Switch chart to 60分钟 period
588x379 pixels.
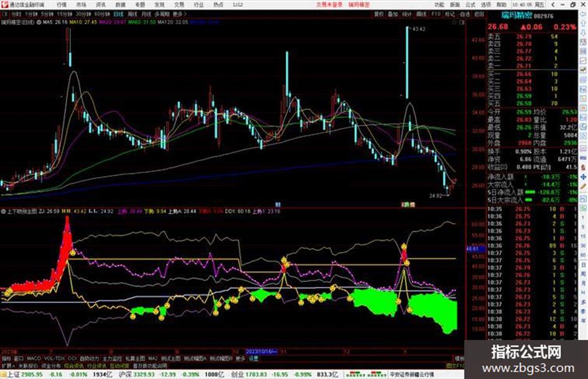pyautogui.click(x=102, y=14)
